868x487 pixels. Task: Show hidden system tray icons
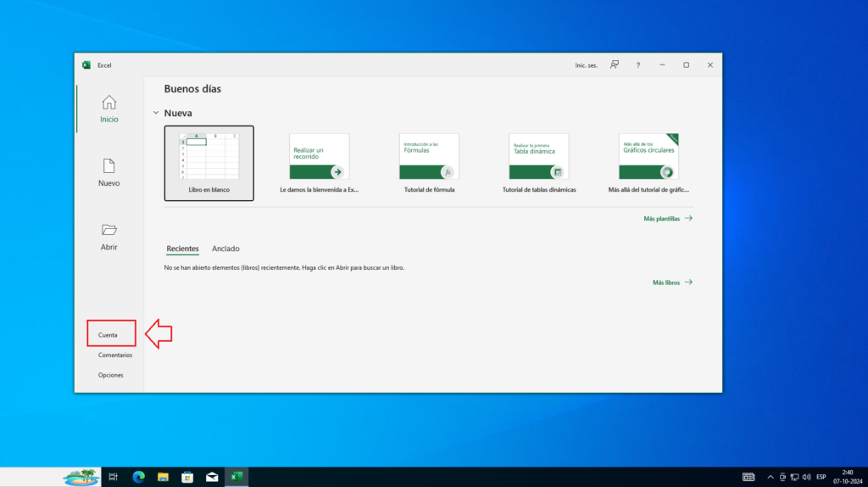tap(769, 477)
